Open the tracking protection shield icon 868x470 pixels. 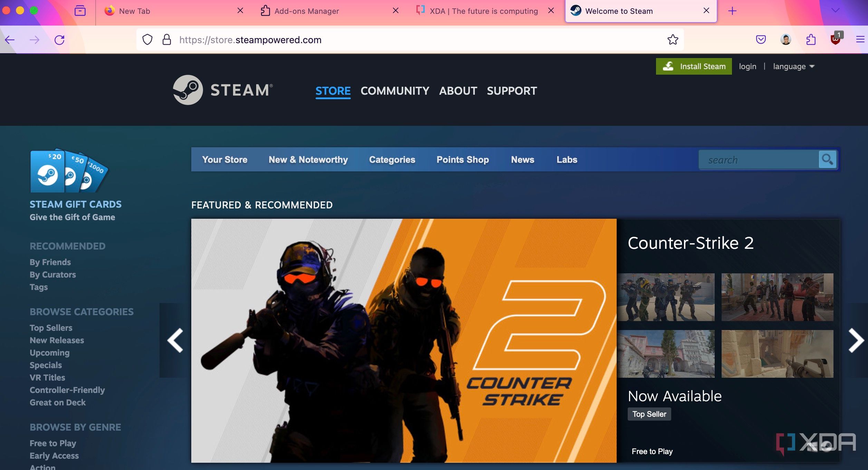pyautogui.click(x=147, y=40)
